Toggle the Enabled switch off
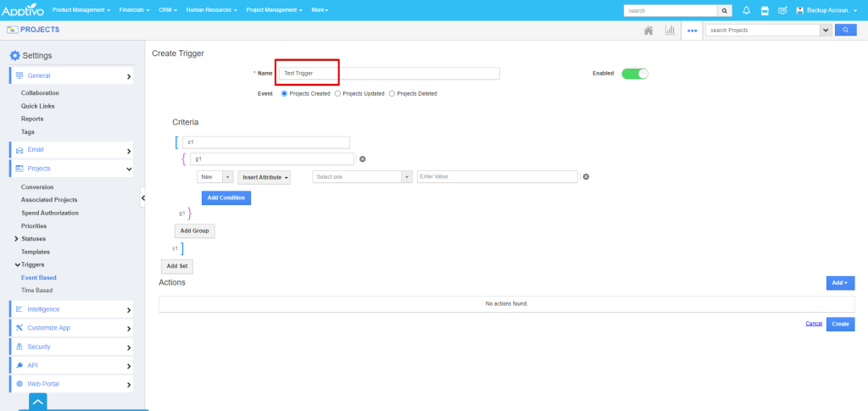Screen dimensions: 868x411 634,74
